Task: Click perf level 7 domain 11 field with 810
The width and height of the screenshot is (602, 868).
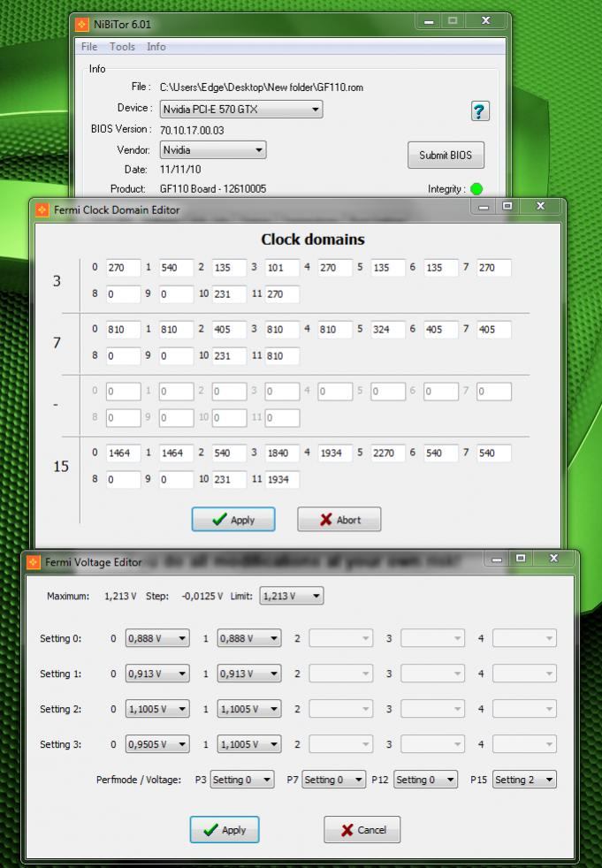Action: [x=283, y=356]
